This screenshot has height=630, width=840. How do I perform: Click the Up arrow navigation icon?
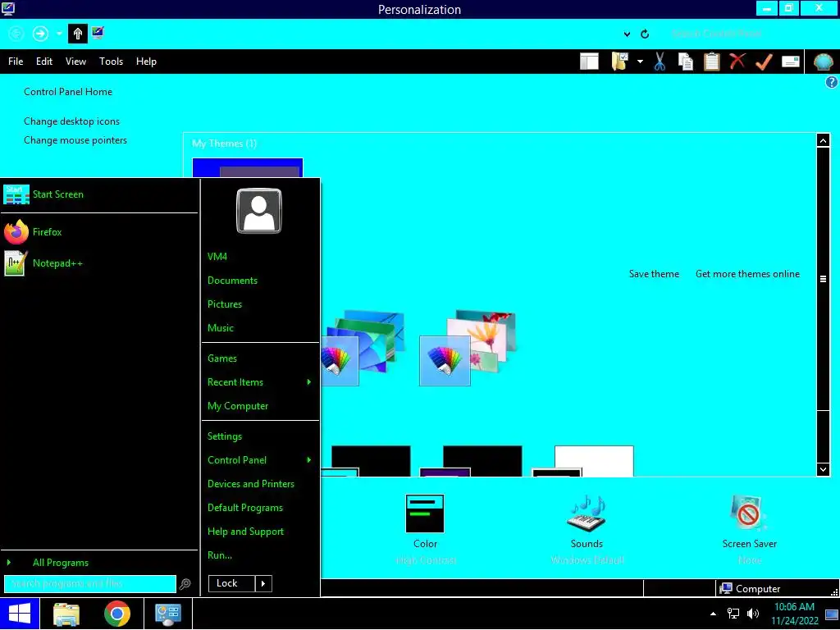78,34
